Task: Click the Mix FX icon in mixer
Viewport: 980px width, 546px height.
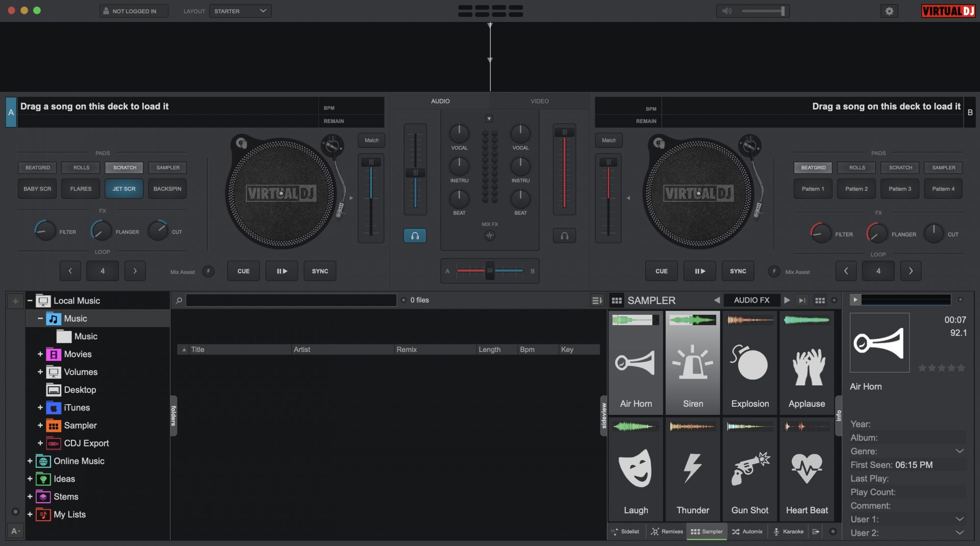Action: point(489,236)
